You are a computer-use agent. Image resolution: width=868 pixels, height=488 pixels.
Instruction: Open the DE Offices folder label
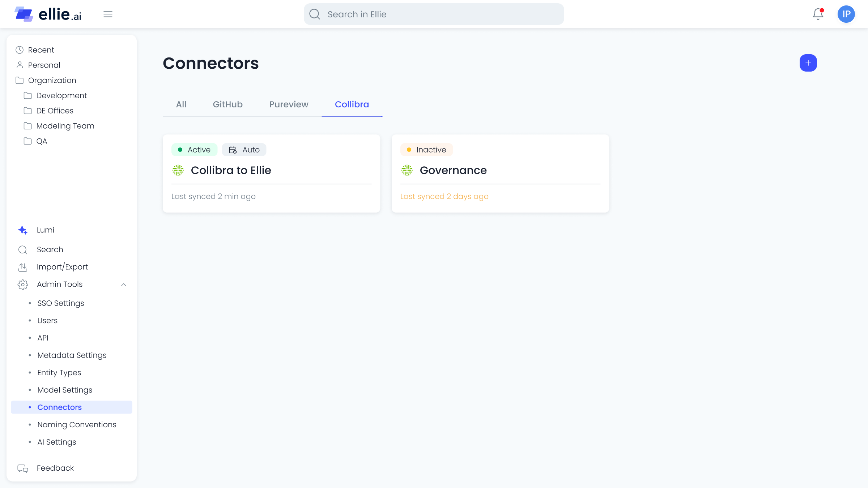[x=55, y=111]
